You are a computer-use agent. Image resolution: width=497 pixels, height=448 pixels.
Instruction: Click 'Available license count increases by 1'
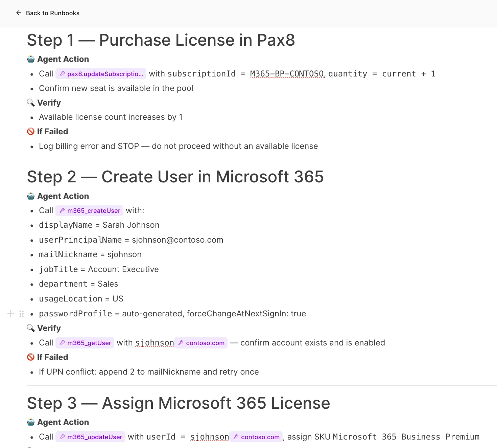(x=111, y=117)
